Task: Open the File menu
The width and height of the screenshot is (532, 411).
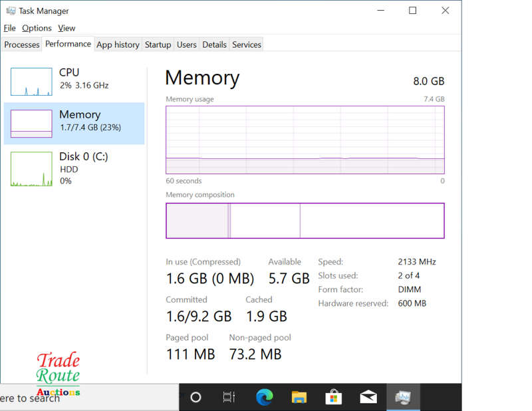Action: click(x=9, y=28)
